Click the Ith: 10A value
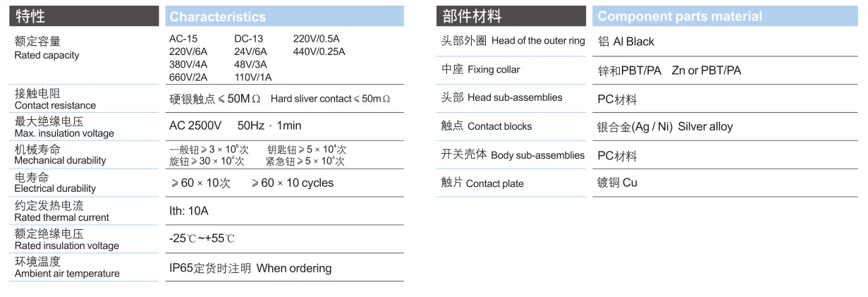The width and height of the screenshot is (868, 297). point(189,211)
